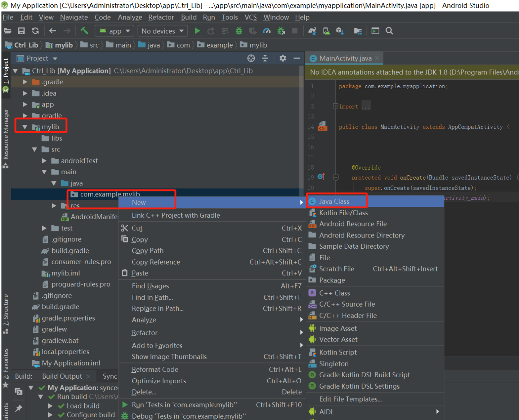The image size is (519, 420).
Task: Expand the .idea folder node
Action: point(25,93)
